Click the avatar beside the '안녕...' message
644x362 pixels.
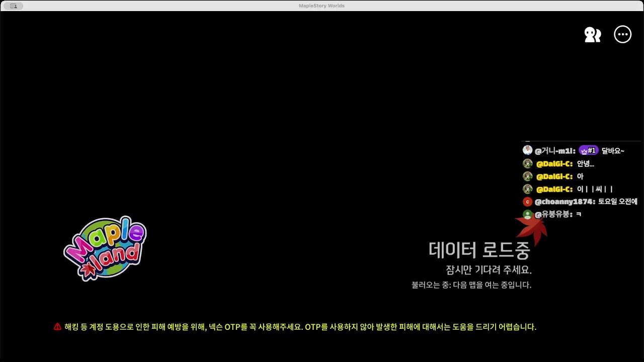[x=527, y=163]
